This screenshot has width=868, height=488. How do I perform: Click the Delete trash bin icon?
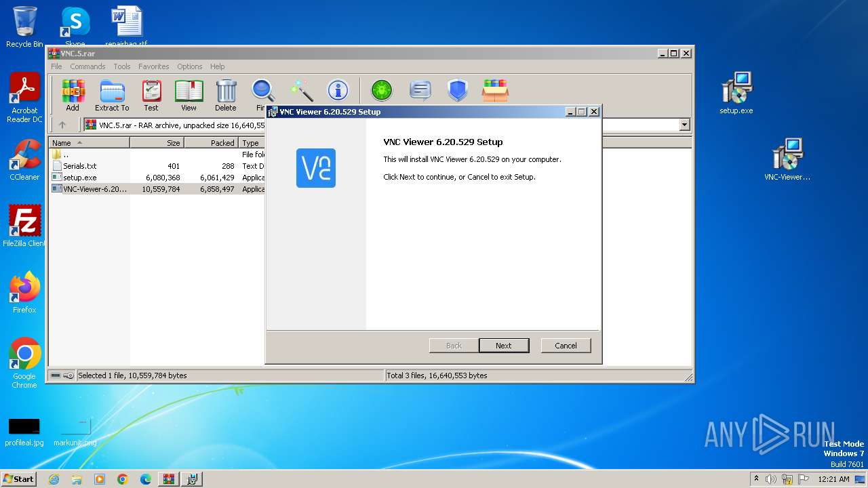pos(226,95)
